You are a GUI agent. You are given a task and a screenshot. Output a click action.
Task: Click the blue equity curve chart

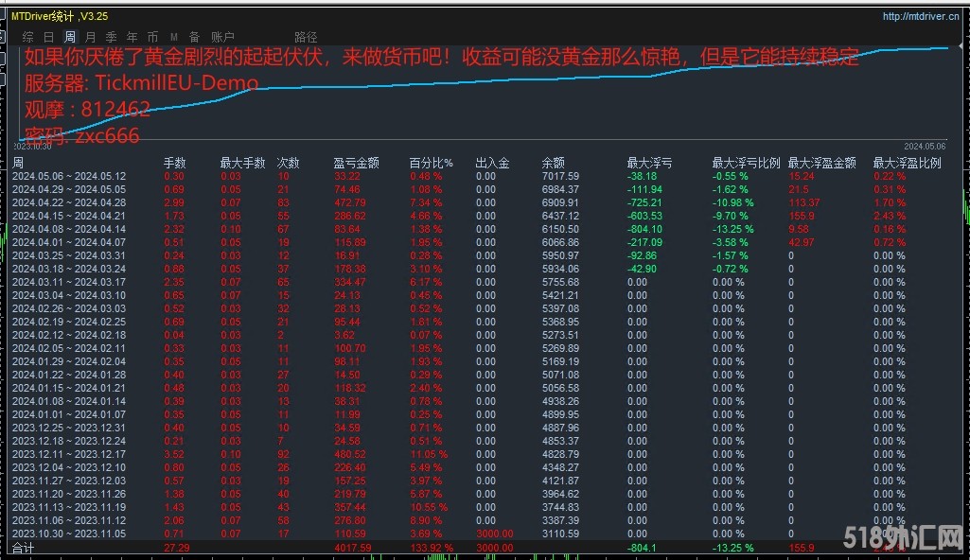point(483,93)
